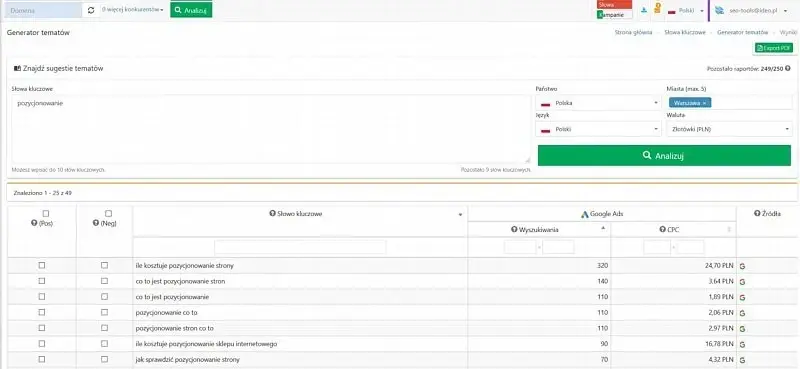Go to Słowa kluczowe breadcrumb
Image resolution: width=800 pixels, height=369 pixels.
(685, 32)
